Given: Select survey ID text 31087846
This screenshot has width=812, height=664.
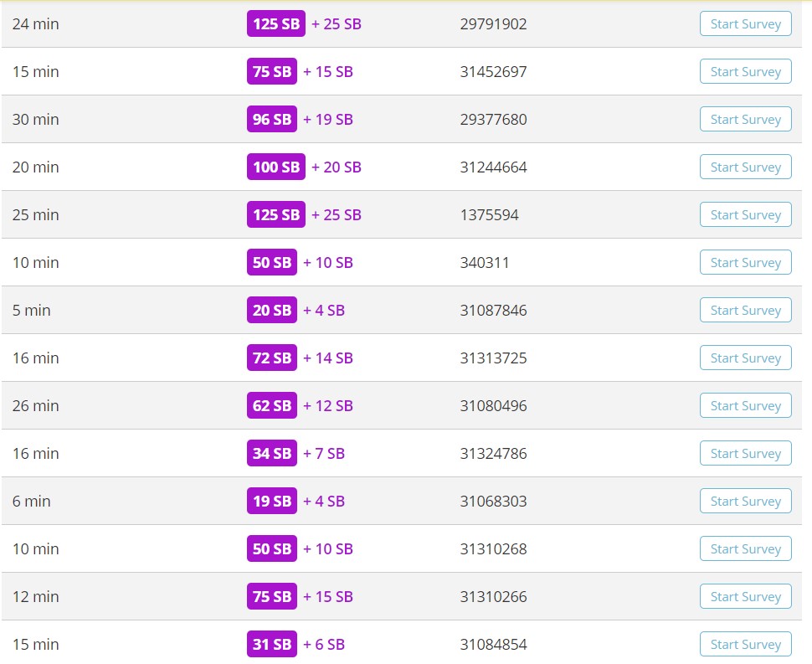Looking at the screenshot, I should pyautogui.click(x=494, y=311).
